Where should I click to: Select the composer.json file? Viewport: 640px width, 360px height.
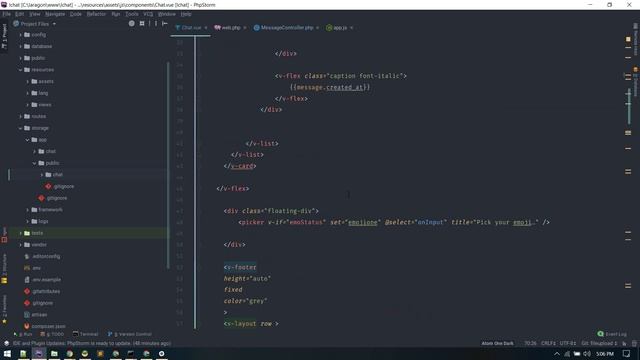pyautogui.click(x=48, y=327)
